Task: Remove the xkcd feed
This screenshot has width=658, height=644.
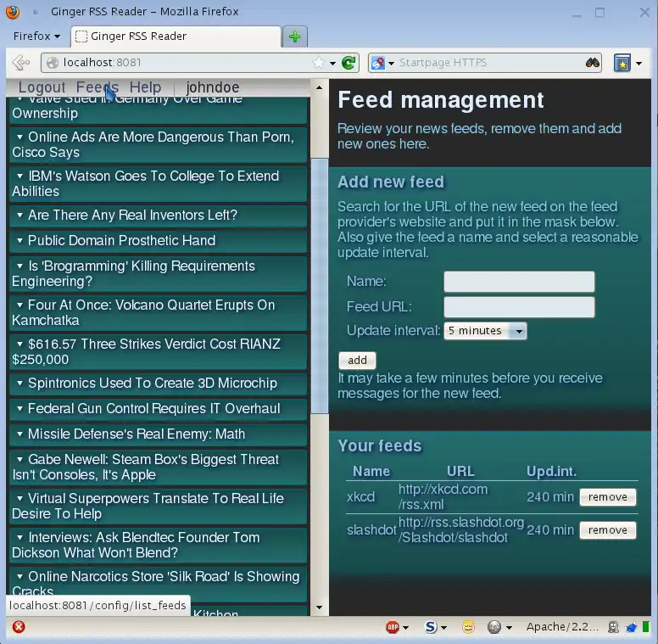Action: (x=608, y=497)
